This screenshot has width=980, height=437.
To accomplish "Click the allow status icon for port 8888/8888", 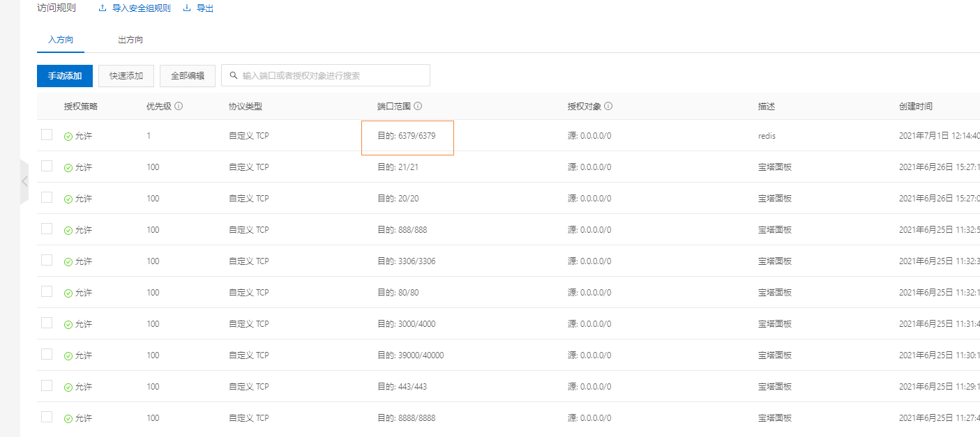I will 68,418.
